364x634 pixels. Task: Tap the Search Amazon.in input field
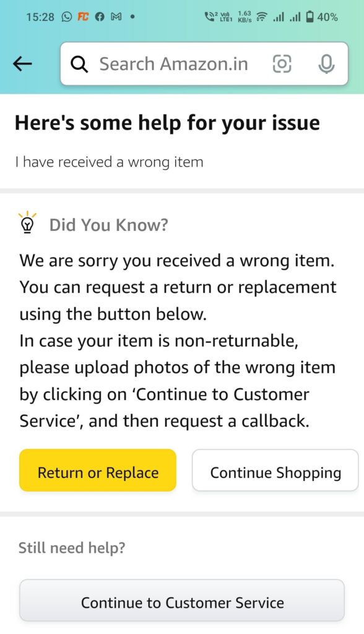click(173, 64)
